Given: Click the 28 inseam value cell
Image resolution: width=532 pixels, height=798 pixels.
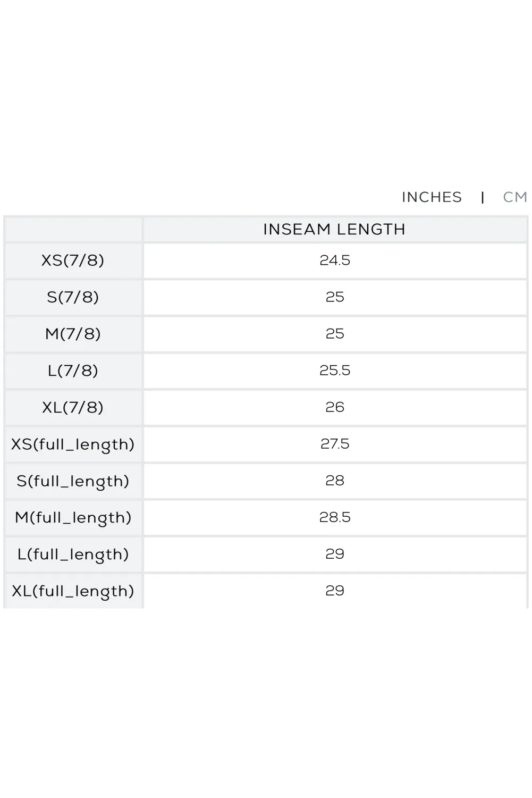Looking at the screenshot, I should pos(335,481).
